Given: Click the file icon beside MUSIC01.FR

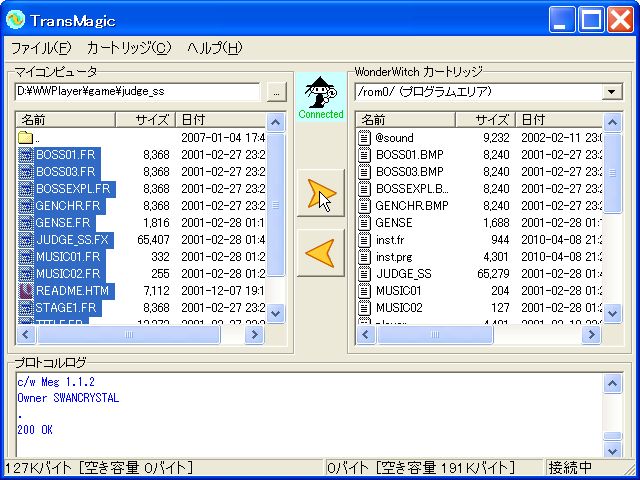Looking at the screenshot, I should tap(26, 257).
